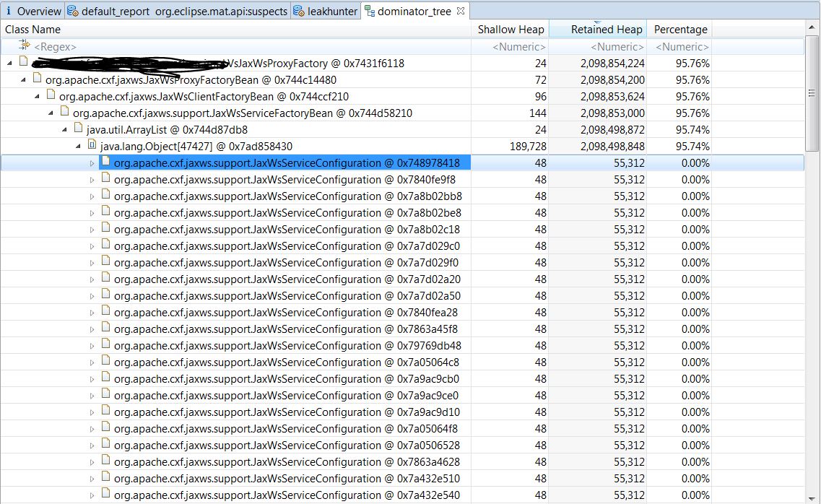The image size is (821, 504).
Task: Click the icon beside JaxWsProxyFactoryBean entry
Action: click(x=36, y=79)
